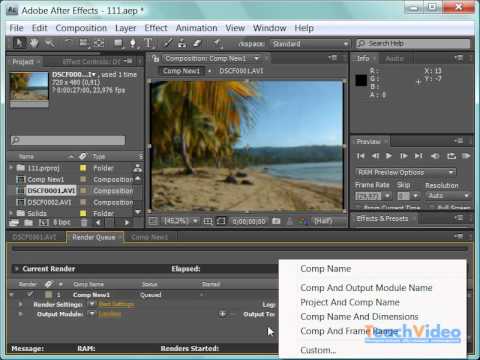Delete selected project item with trash icon
Screen dimensions: 480x360
tap(84, 222)
